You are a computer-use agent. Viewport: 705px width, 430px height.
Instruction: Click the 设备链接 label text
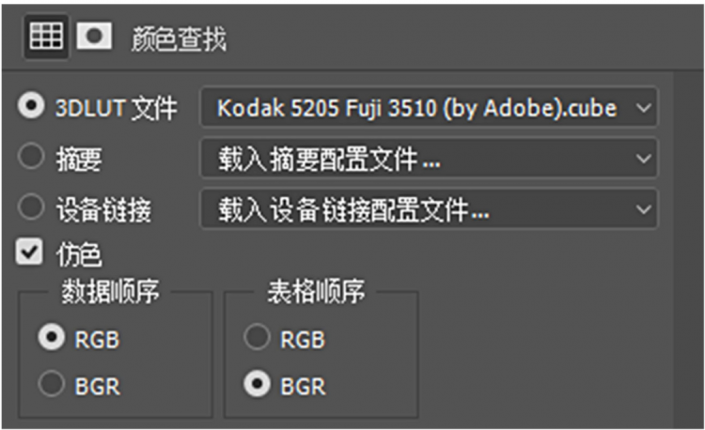point(104,210)
